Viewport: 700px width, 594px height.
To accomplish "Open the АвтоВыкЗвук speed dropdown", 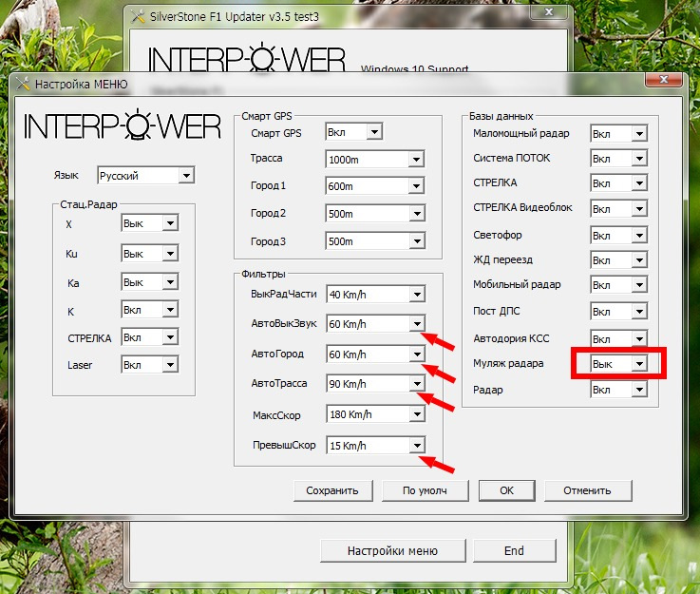I will (375, 324).
